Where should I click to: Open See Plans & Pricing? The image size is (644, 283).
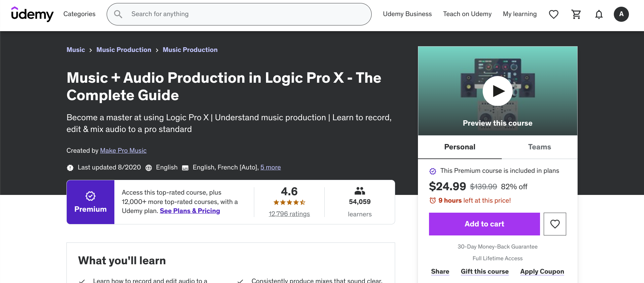190,211
